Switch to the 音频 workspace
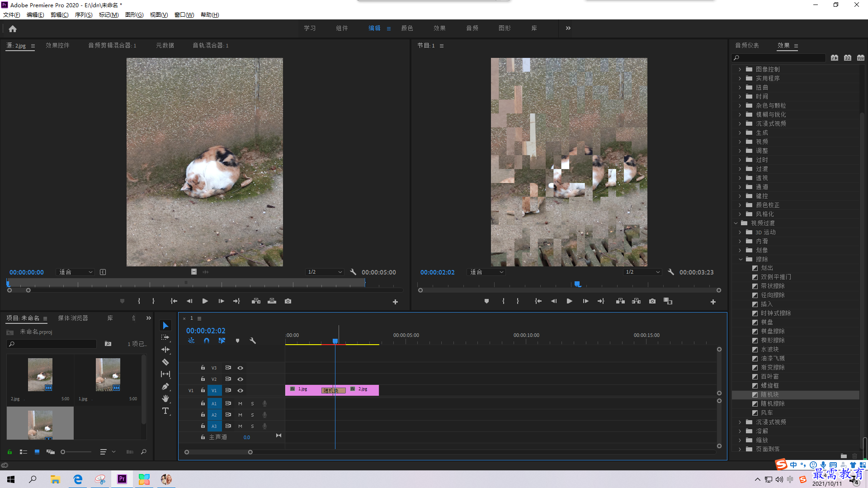This screenshot has width=868, height=488. click(x=472, y=28)
